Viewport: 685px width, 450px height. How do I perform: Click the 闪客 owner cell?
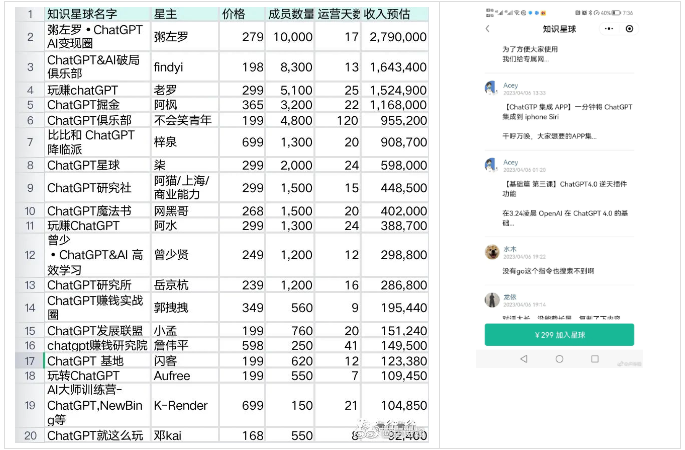[x=185, y=361]
